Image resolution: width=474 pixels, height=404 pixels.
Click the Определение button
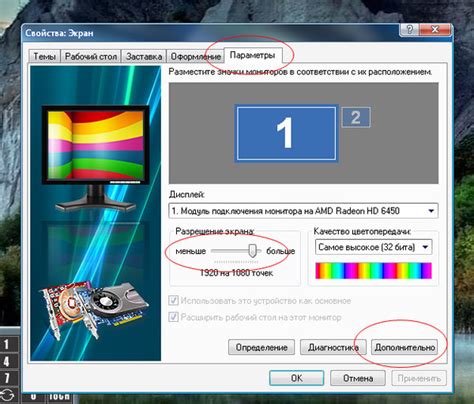pyautogui.click(x=262, y=347)
